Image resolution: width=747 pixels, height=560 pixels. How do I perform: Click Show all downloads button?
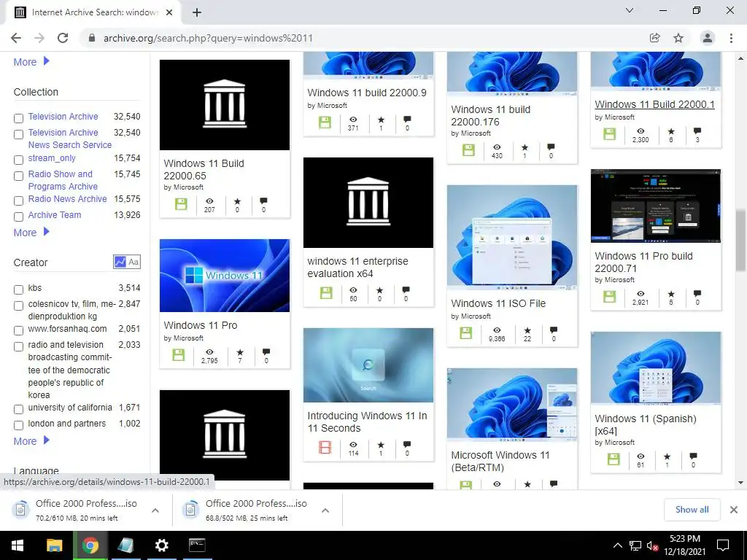click(692, 510)
